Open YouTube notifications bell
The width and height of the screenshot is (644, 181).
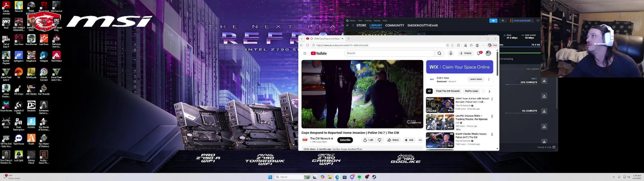pos(479,53)
